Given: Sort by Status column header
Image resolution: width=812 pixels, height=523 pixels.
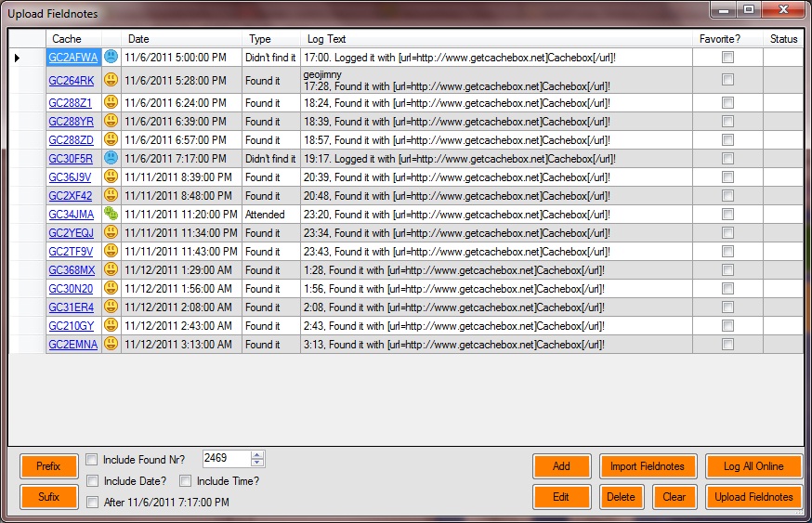Looking at the screenshot, I should pyautogui.click(x=783, y=39).
